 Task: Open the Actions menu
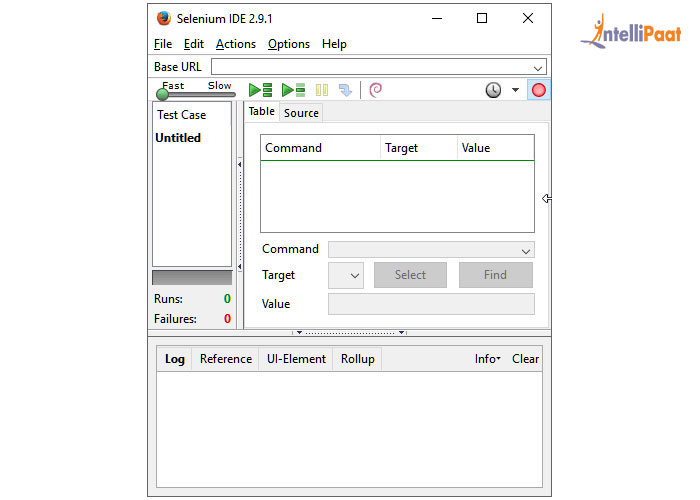[236, 44]
